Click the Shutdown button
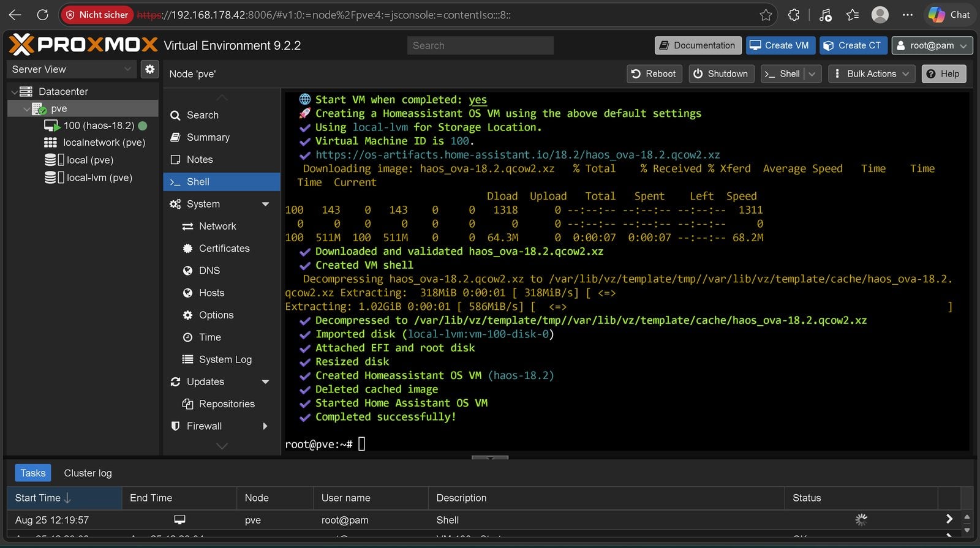Image resolution: width=980 pixels, height=548 pixels. point(721,73)
